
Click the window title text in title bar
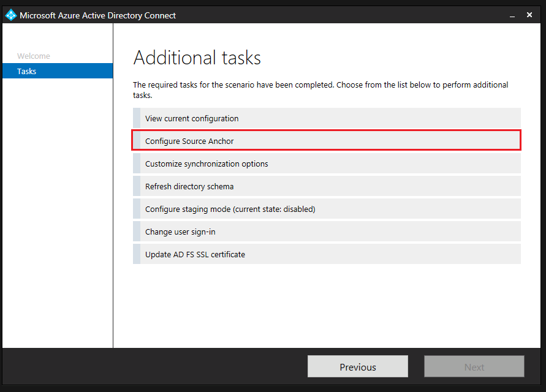[98, 15]
